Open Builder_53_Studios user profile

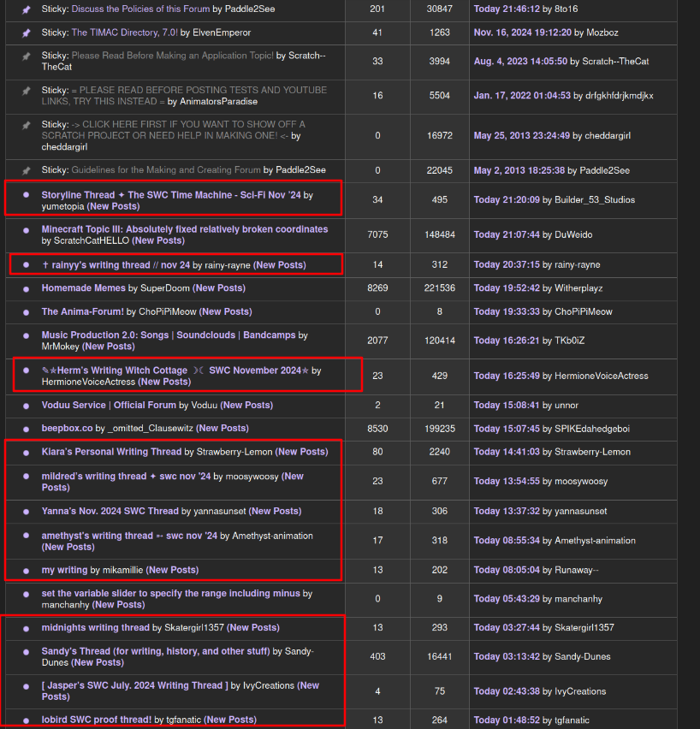595,200
